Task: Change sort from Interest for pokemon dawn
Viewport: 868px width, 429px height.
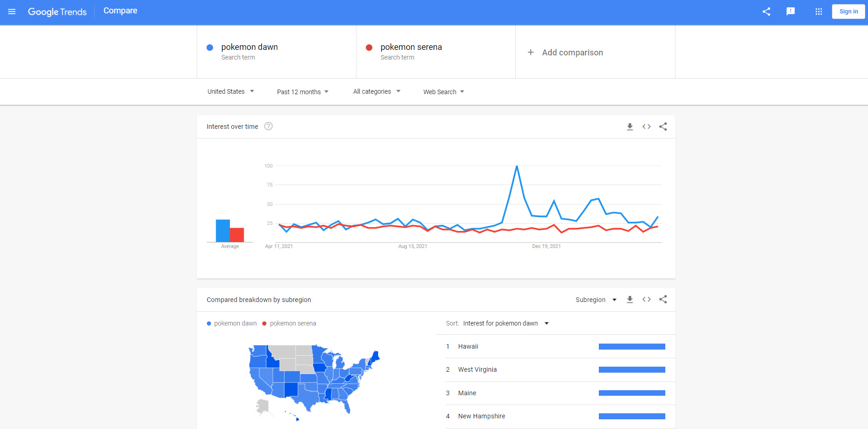Action: 506,323
